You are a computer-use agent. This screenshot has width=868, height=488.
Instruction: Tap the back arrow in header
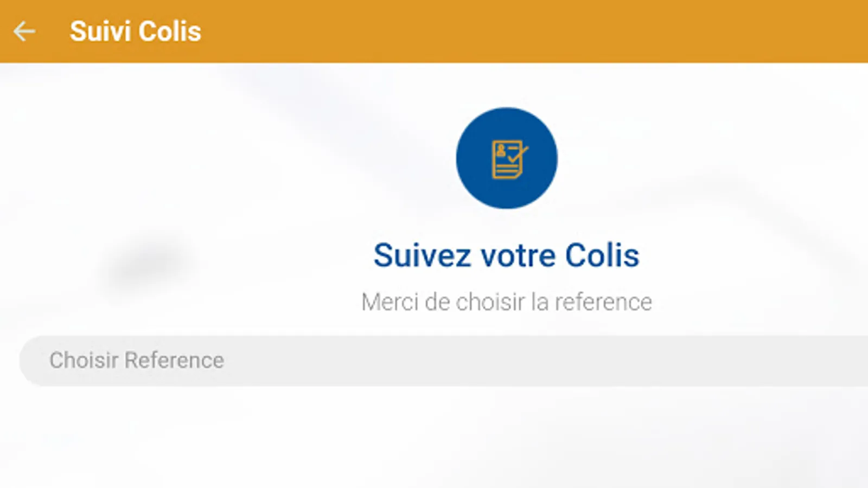pyautogui.click(x=24, y=31)
